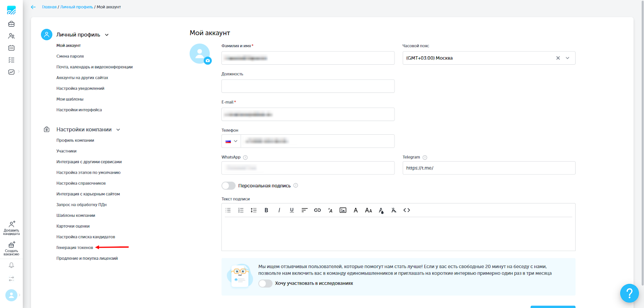Image resolution: width=644 pixels, height=308 pixels.
Task: Click the avatar camera upload icon
Action: point(208,61)
